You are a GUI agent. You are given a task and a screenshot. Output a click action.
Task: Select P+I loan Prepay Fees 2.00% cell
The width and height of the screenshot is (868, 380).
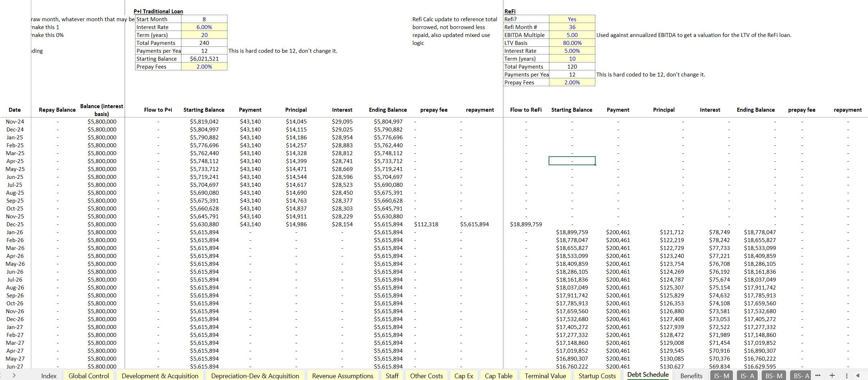tap(204, 66)
